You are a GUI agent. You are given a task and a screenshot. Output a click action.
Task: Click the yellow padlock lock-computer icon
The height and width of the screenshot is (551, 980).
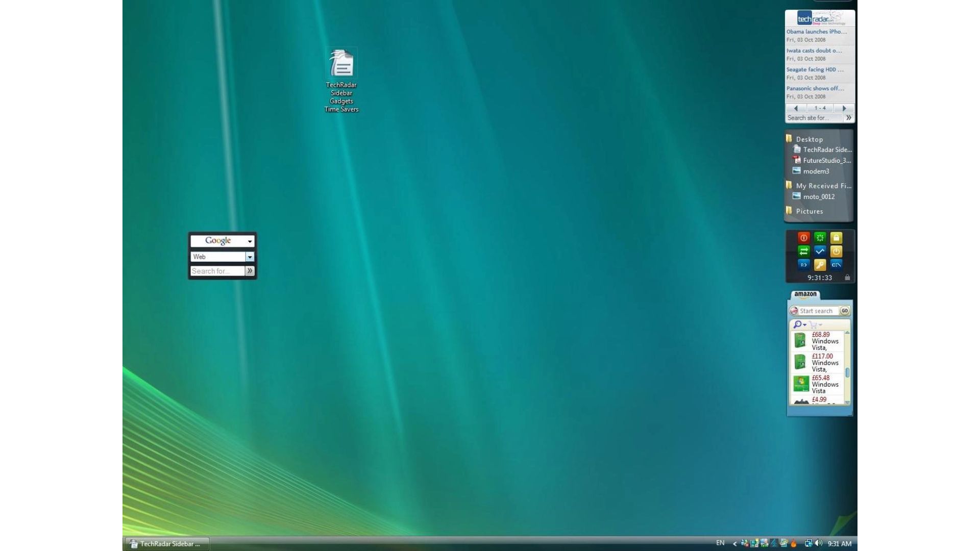[836, 238]
